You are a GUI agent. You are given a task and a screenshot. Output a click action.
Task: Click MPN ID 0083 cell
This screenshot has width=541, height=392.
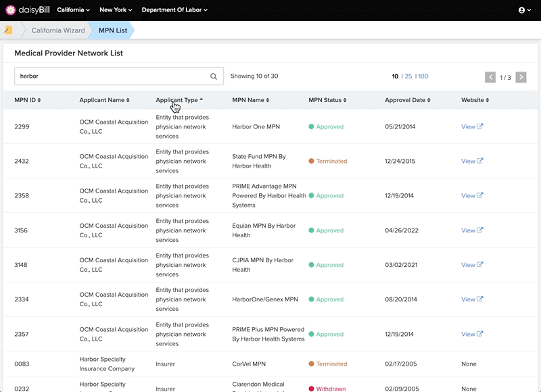[22, 364]
